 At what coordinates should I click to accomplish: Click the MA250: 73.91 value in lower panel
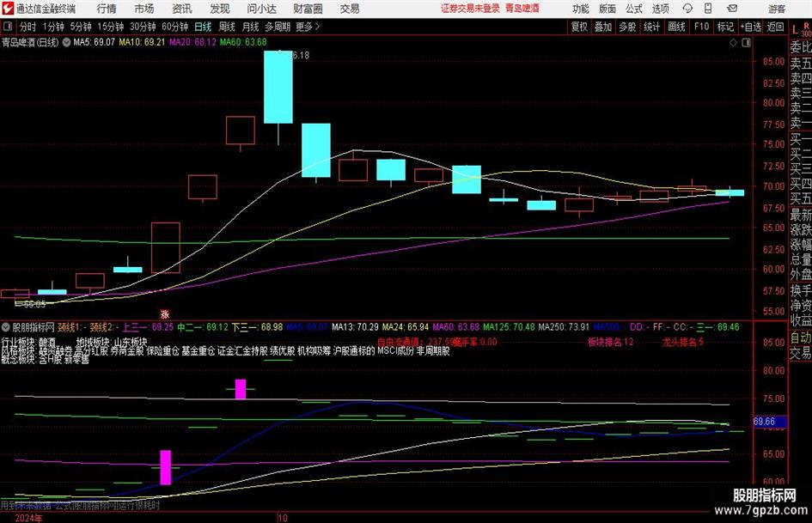(564, 327)
